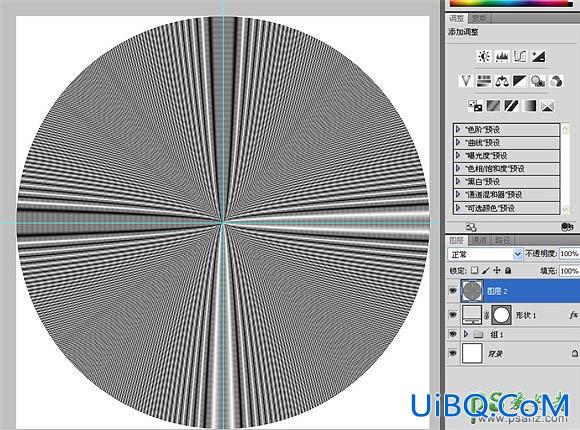Switch to the 图层 tab
580x430 pixels.
tap(456, 240)
